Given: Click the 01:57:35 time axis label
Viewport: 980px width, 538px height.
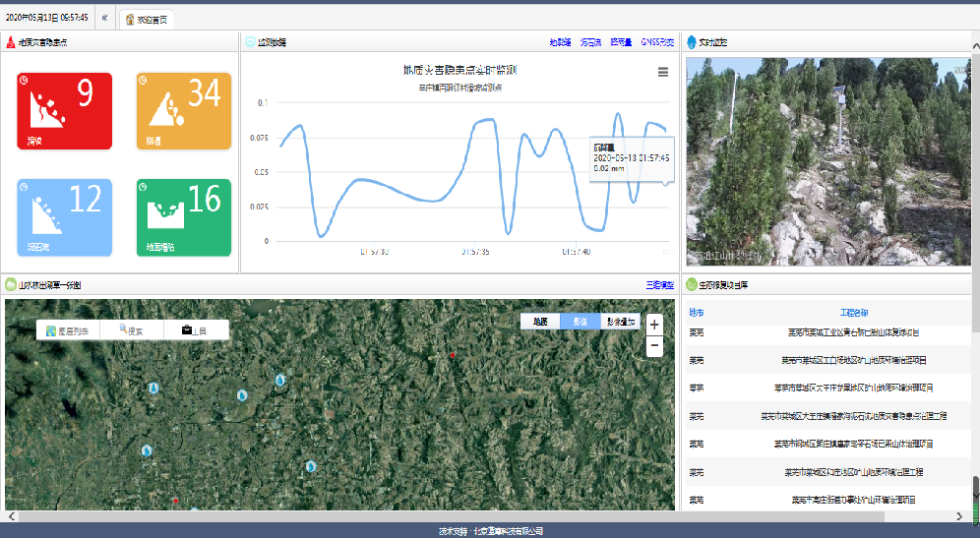Looking at the screenshot, I should tap(475, 252).
